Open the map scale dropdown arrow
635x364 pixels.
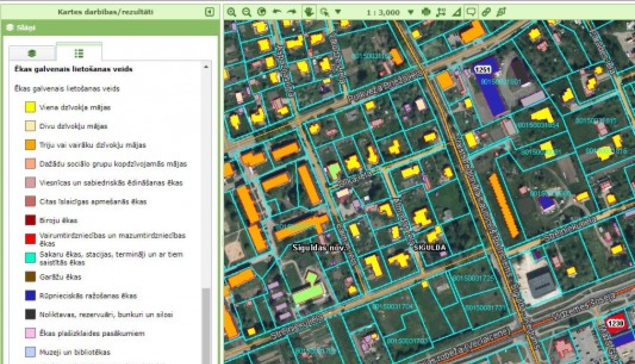tap(411, 12)
